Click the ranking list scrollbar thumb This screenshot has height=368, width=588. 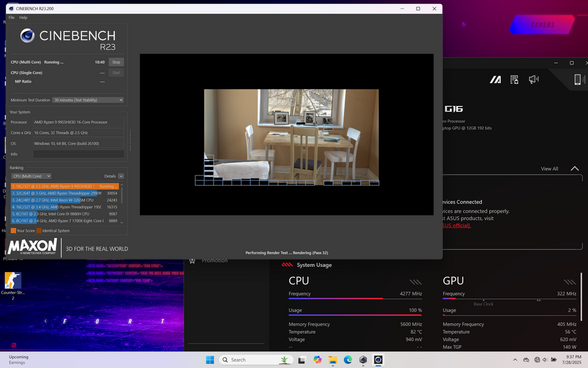point(122,195)
